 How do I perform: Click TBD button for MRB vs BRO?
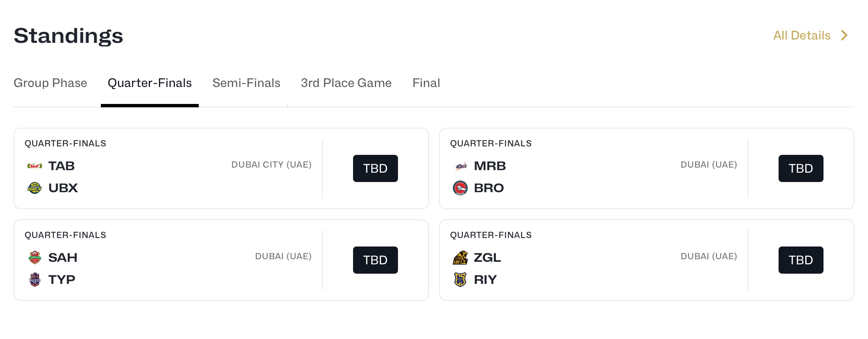pos(801,168)
